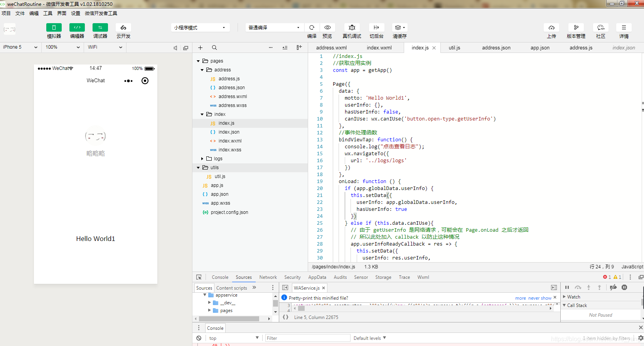Open the 云开发 cloud development icon

123,27
